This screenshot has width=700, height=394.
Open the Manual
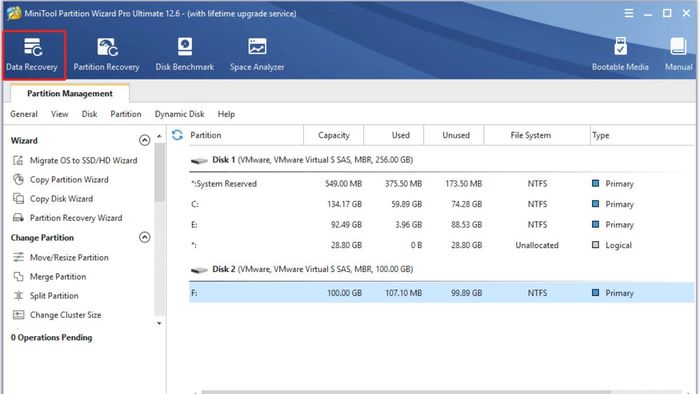678,55
